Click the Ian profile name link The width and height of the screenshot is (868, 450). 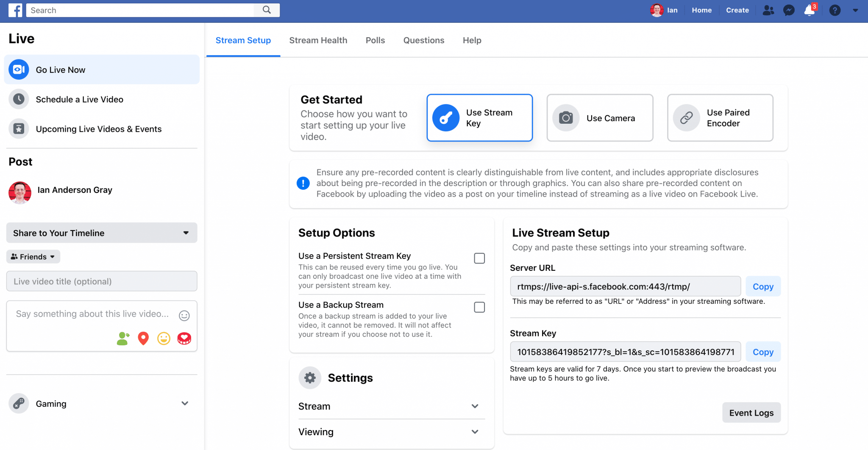click(x=672, y=10)
